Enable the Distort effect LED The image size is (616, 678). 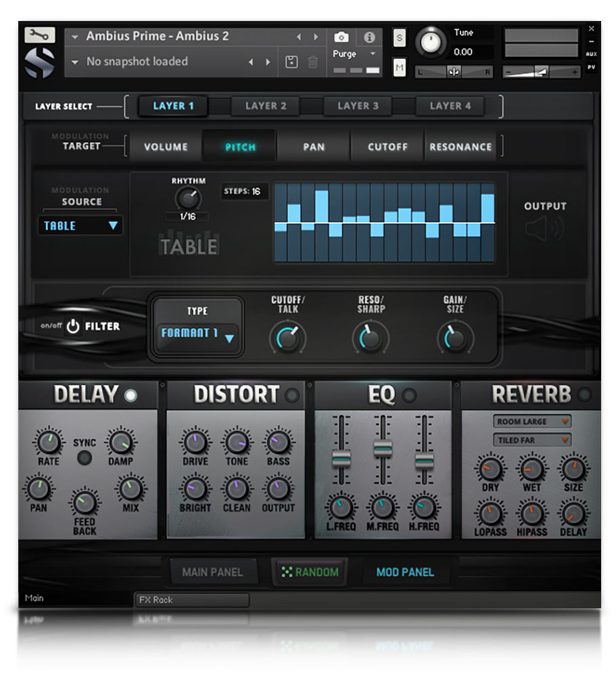tap(292, 395)
